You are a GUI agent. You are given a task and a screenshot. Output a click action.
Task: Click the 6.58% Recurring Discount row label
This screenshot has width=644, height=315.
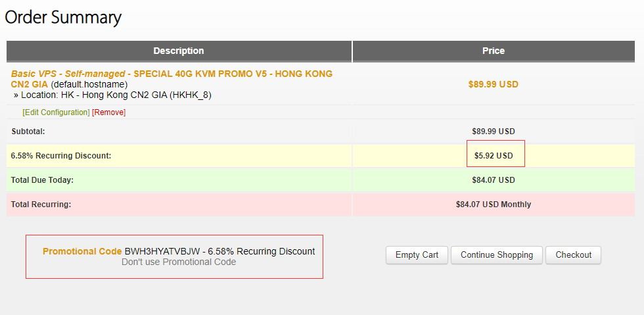tap(61, 156)
